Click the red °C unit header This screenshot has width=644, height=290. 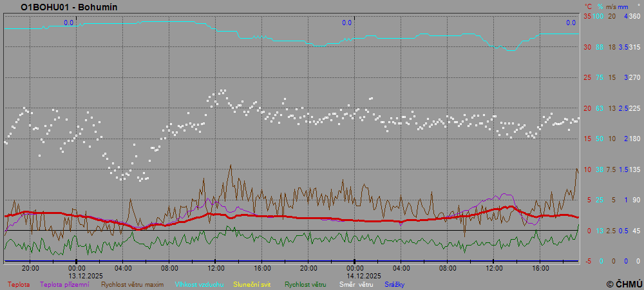(588, 6)
